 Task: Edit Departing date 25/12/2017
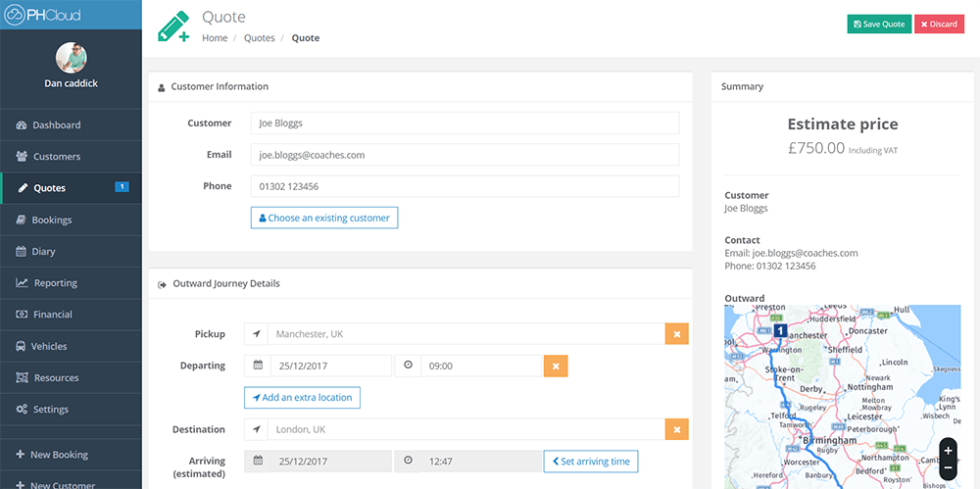(x=331, y=366)
